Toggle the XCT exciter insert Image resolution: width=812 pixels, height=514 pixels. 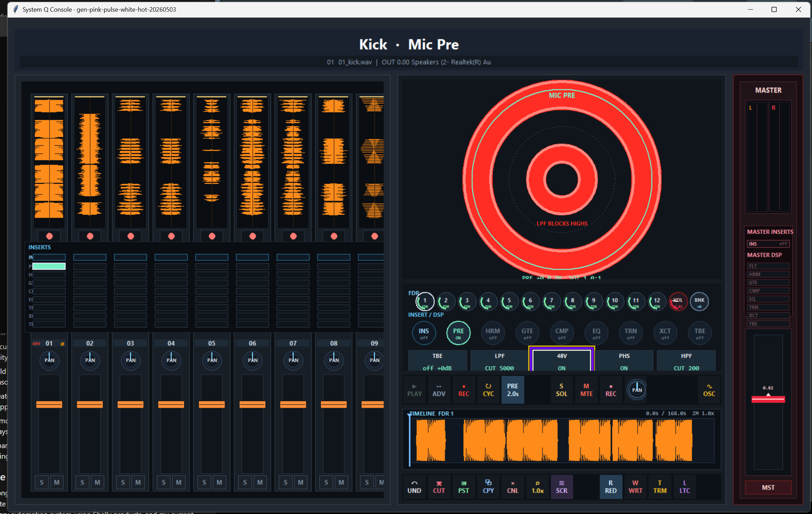pyautogui.click(x=665, y=333)
